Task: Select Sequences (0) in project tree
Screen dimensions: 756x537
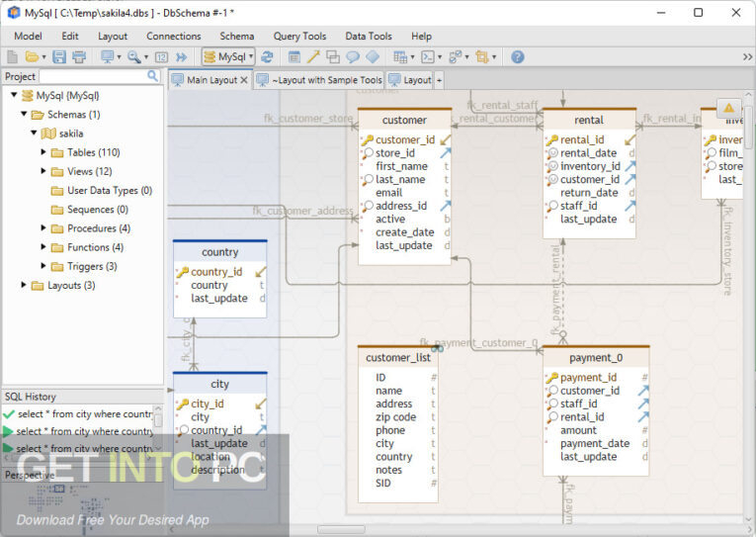Action: pyautogui.click(x=98, y=209)
